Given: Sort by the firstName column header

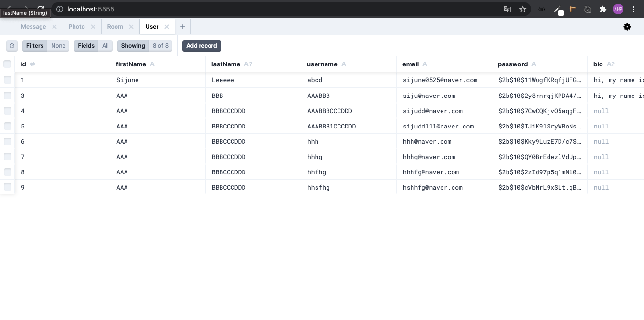Looking at the screenshot, I should pos(158,64).
